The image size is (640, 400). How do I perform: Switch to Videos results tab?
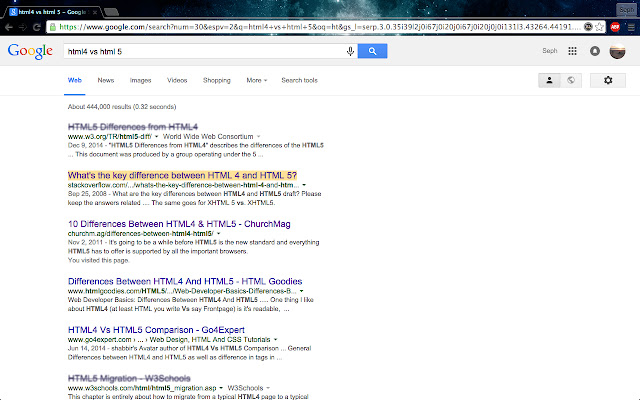pos(177,80)
